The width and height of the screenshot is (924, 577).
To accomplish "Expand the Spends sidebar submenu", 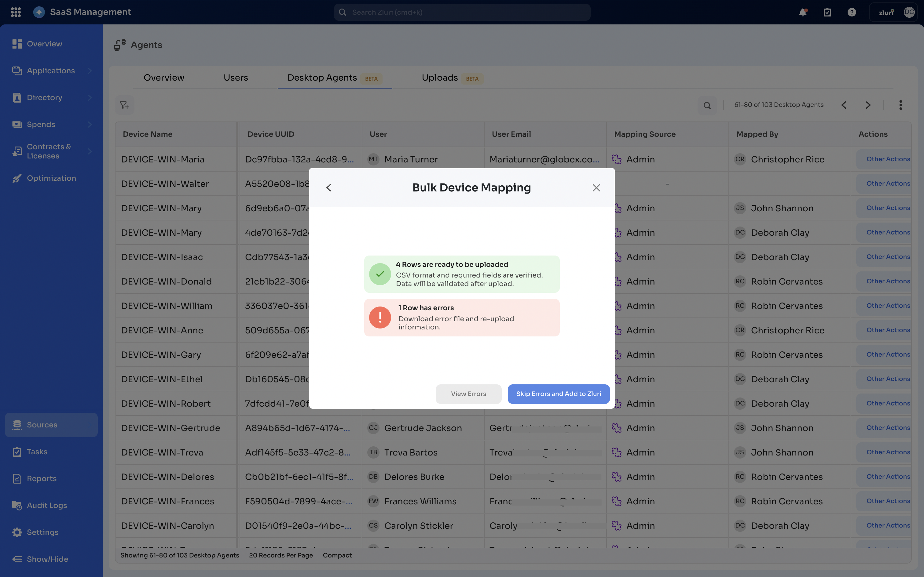I will (90, 125).
